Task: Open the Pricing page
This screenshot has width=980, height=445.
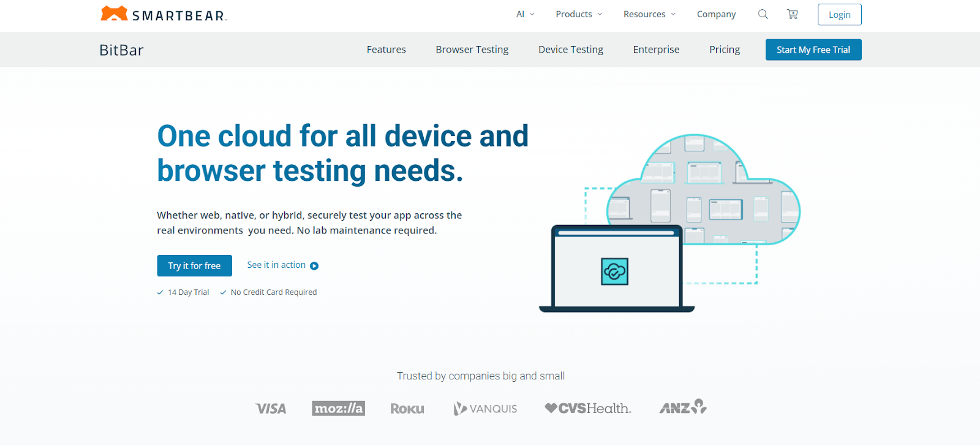Action: pyautogui.click(x=725, y=50)
